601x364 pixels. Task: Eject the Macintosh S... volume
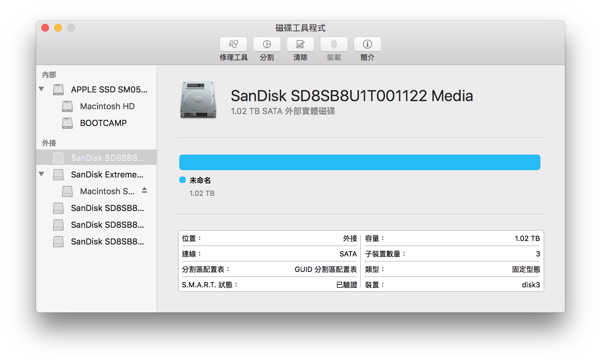pyautogui.click(x=144, y=190)
